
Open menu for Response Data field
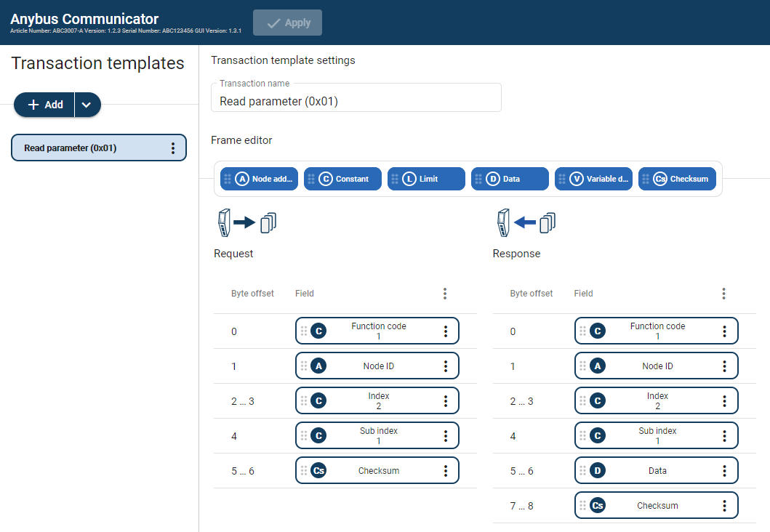point(725,471)
